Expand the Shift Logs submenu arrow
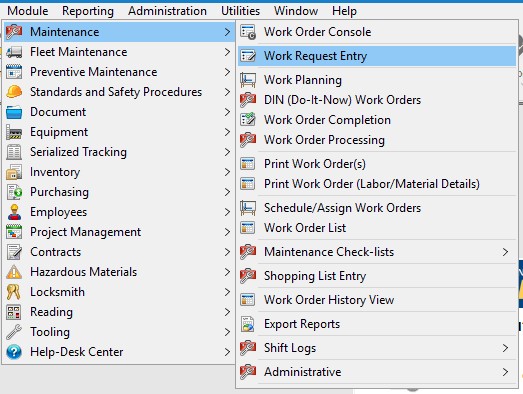 (505, 348)
